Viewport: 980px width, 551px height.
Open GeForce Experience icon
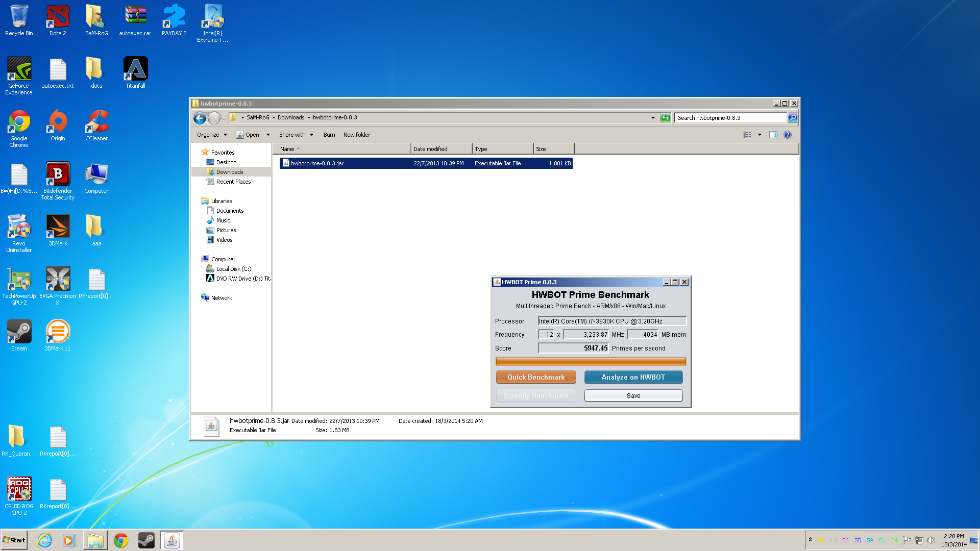(x=19, y=76)
